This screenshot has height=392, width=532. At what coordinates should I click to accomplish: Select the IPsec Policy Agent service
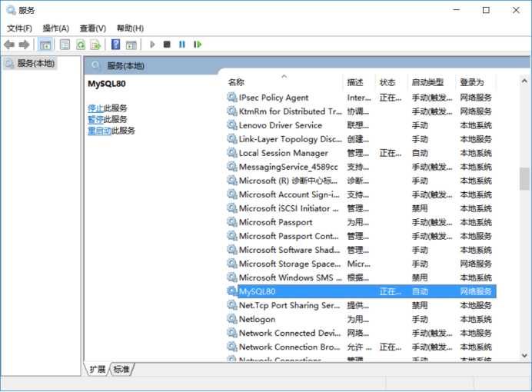[361, 98]
